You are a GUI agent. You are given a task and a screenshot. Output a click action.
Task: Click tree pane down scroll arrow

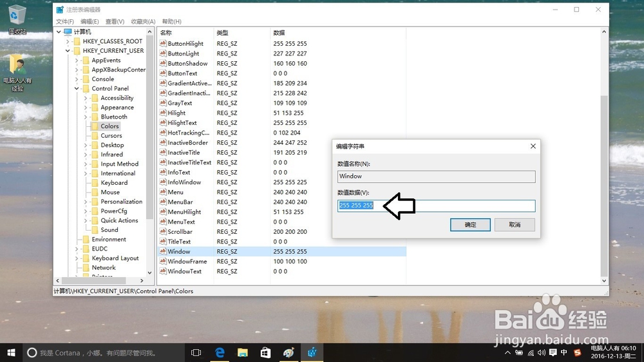point(149,273)
